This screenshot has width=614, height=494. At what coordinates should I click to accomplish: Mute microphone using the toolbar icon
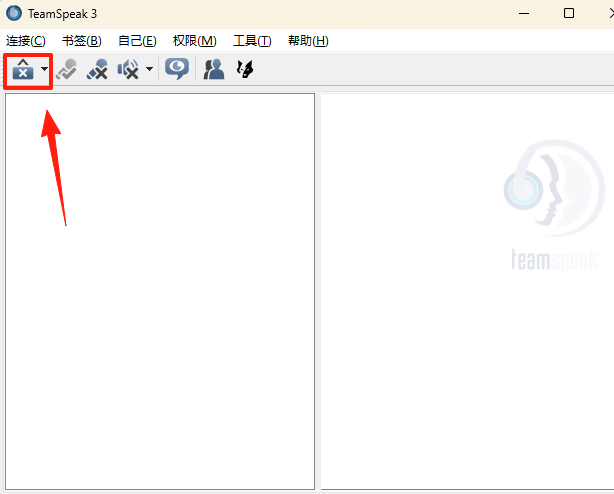point(97,69)
